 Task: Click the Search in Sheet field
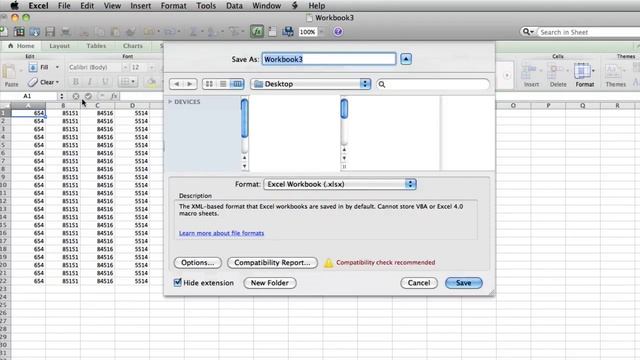(588, 32)
